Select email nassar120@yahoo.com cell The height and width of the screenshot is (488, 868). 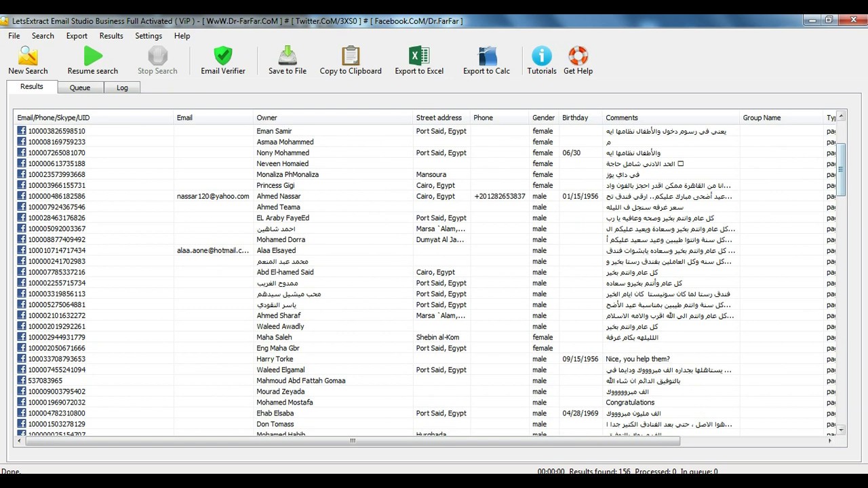point(213,196)
